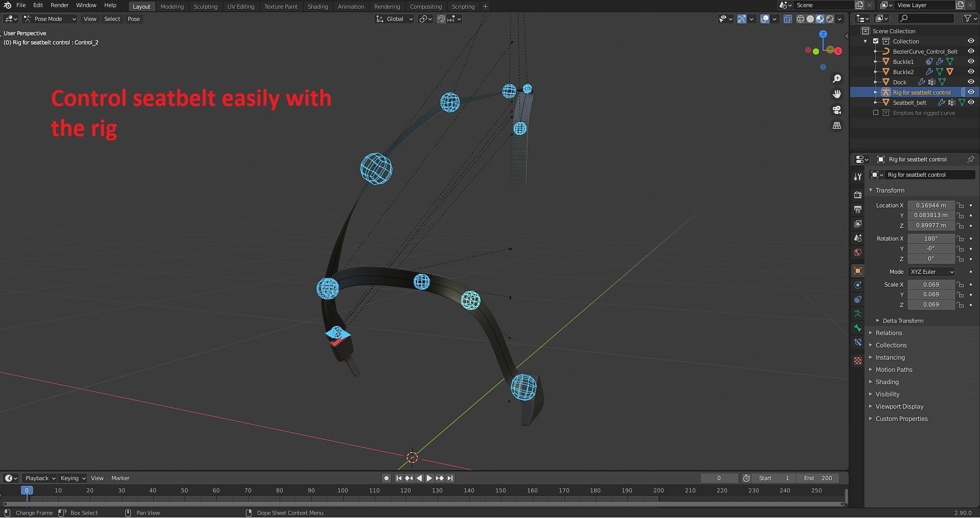Viewport: 980px width, 518px height.
Task: Jump to the end frame
Action: (450, 478)
